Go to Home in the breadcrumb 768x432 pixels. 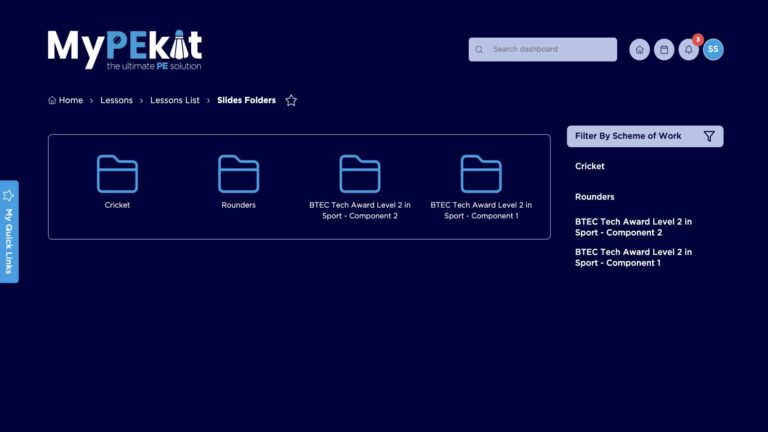coord(66,100)
